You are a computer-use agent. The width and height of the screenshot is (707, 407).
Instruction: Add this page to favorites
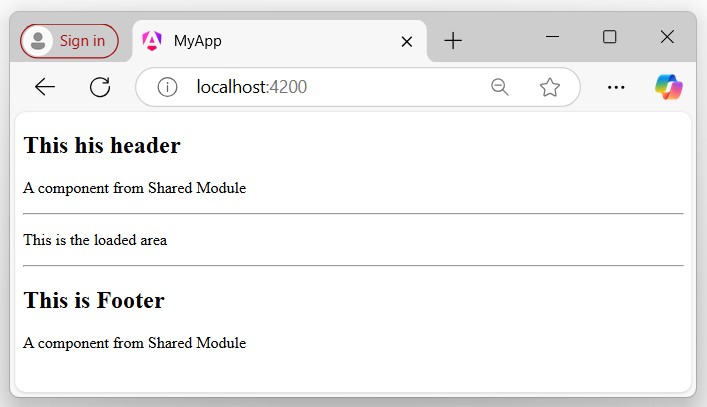click(549, 87)
